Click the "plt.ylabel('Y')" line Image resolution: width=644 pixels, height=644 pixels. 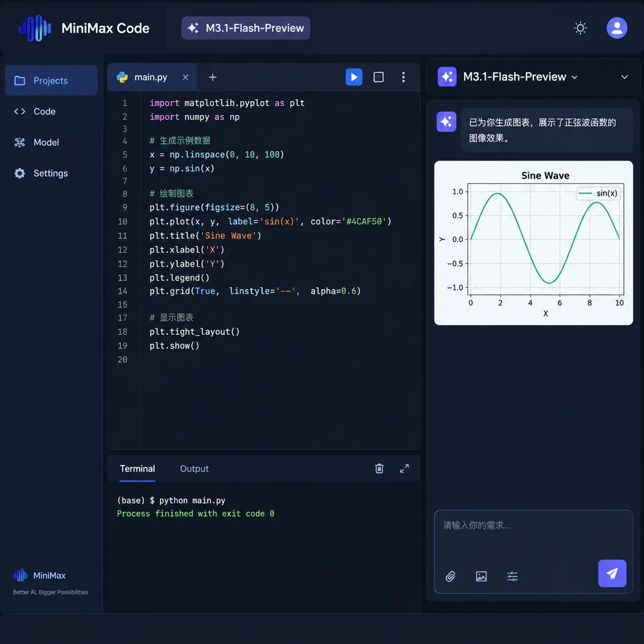click(x=187, y=264)
